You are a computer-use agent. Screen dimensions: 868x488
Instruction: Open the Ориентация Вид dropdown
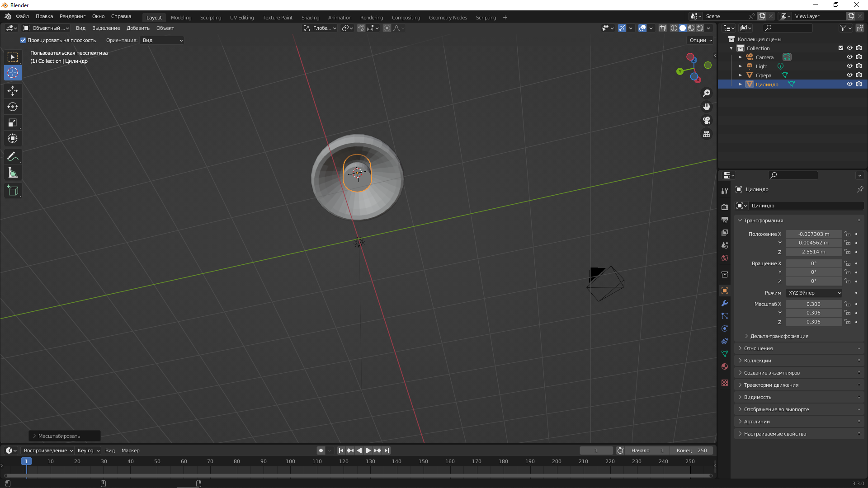pos(162,40)
